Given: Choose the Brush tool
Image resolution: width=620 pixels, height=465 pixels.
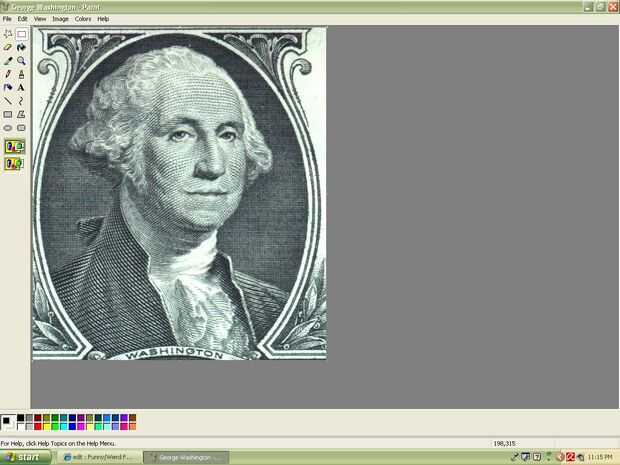Looking at the screenshot, I should pos(21,74).
